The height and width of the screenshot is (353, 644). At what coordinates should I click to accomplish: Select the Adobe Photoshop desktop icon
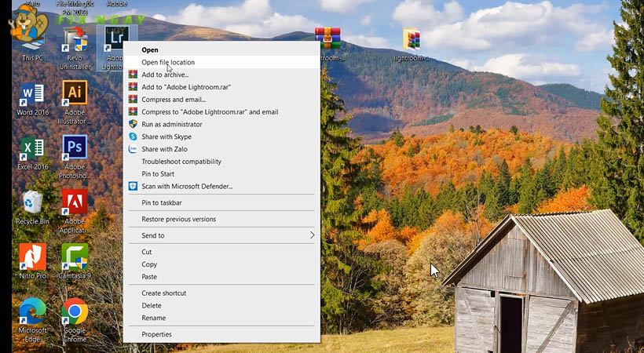(x=75, y=157)
